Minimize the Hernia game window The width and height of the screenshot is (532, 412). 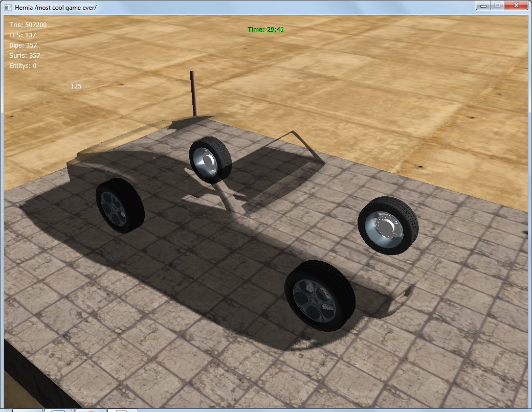pyautogui.click(x=482, y=5)
